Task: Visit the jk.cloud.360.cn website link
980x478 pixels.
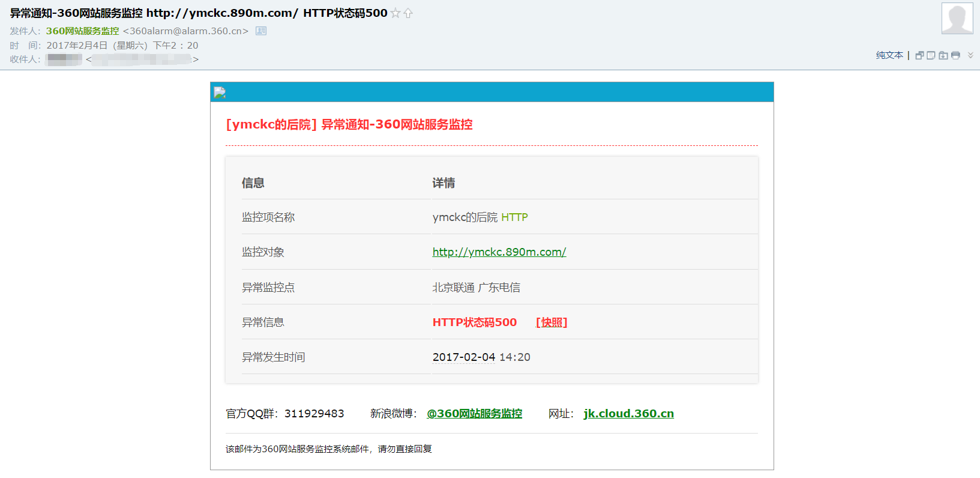Action: coord(628,414)
